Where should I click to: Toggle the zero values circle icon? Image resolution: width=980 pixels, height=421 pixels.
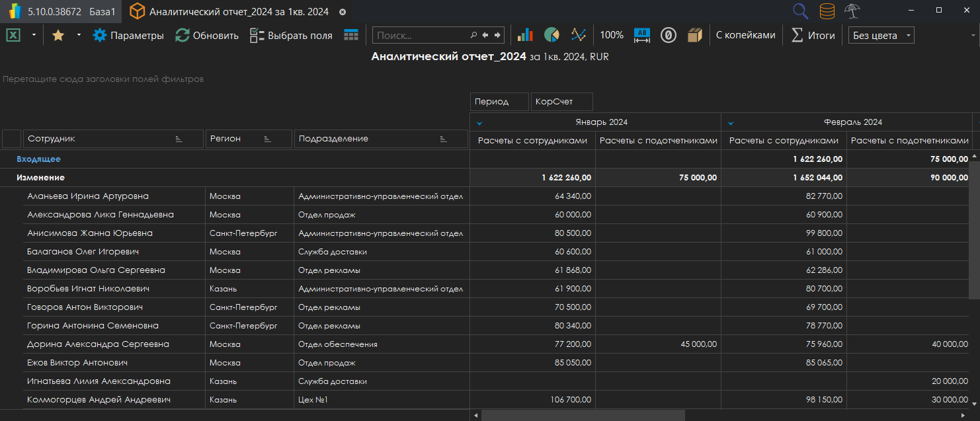pos(669,36)
